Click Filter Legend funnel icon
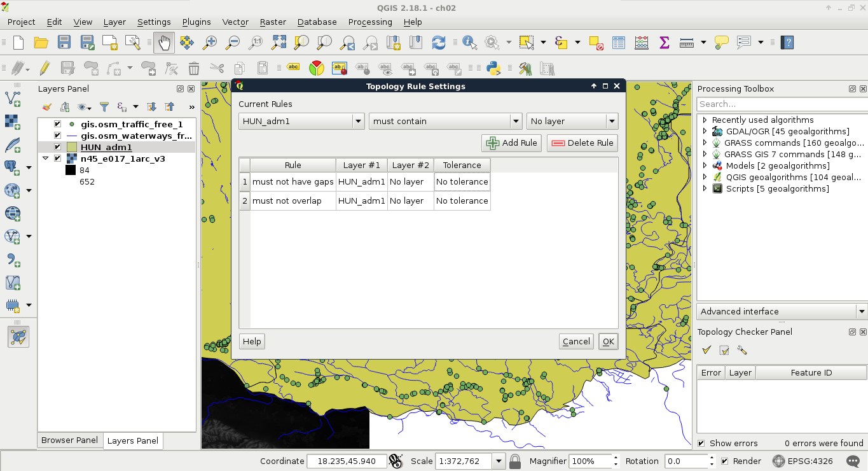 click(x=104, y=107)
